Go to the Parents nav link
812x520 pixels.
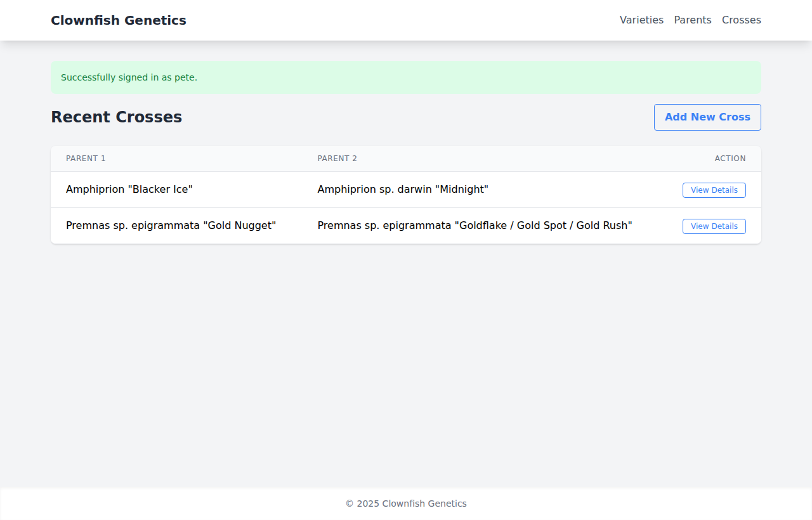click(692, 20)
